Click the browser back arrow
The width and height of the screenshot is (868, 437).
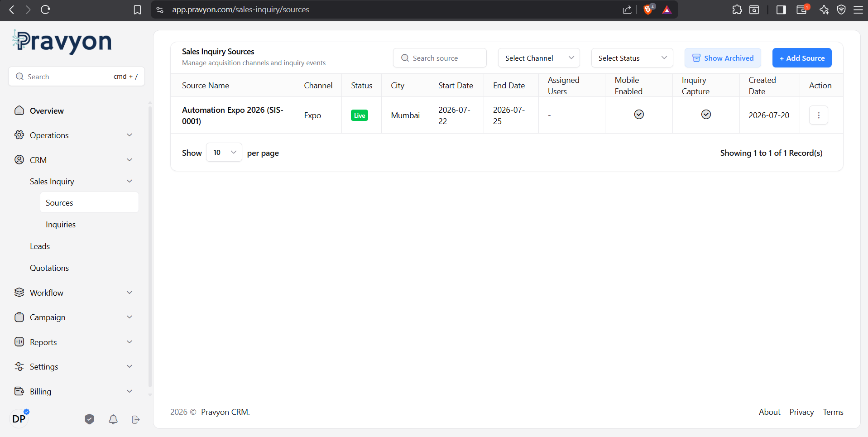click(x=12, y=10)
